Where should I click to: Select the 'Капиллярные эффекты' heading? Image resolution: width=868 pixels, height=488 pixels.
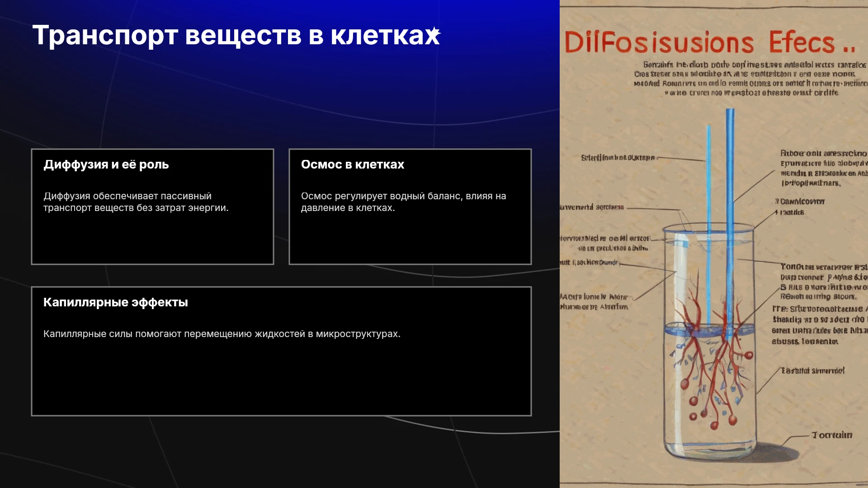(x=116, y=302)
